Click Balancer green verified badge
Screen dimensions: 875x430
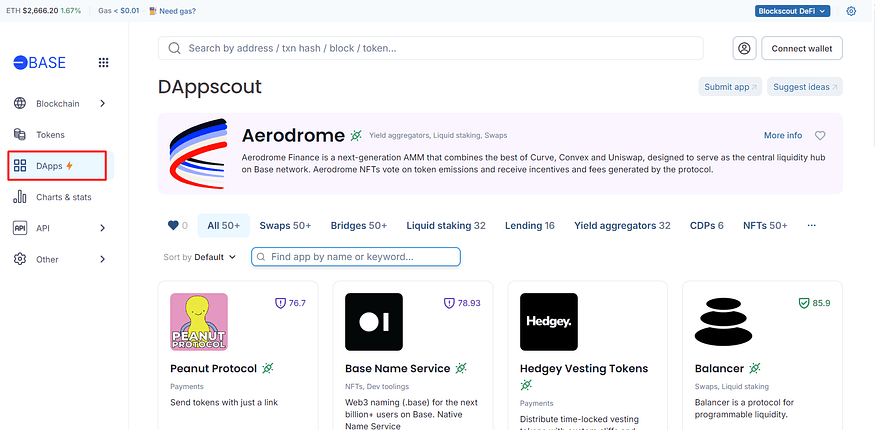pos(755,369)
